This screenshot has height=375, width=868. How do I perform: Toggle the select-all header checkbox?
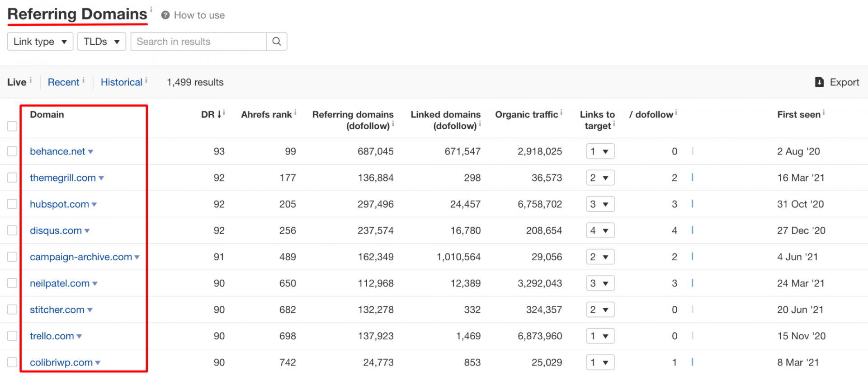(x=12, y=126)
